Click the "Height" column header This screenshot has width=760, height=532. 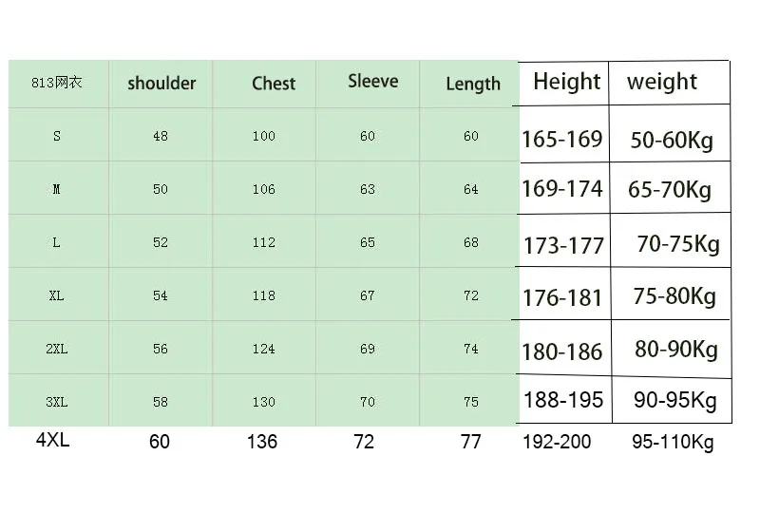(566, 82)
